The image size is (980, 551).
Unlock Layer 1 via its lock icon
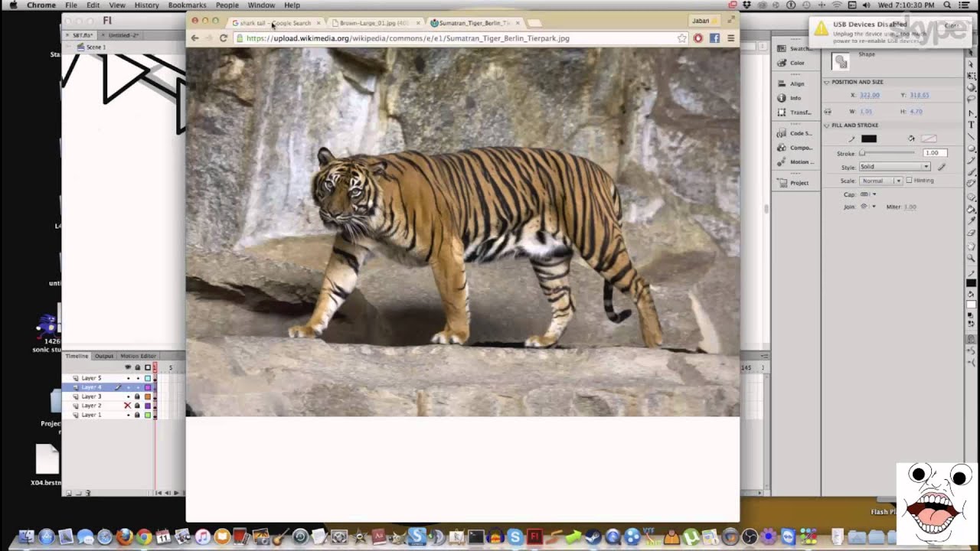tap(138, 415)
